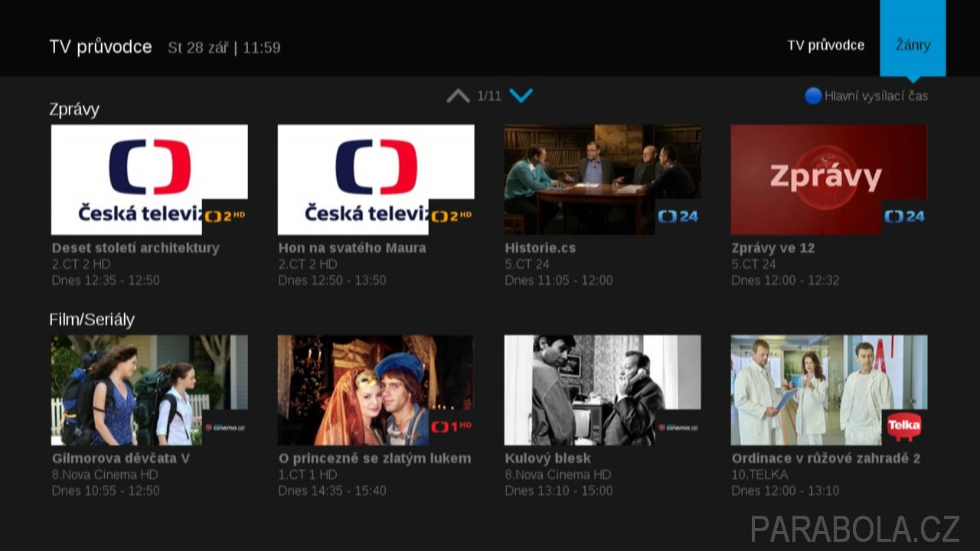
Task: Open the TV průvodce tab
Action: click(x=826, y=45)
